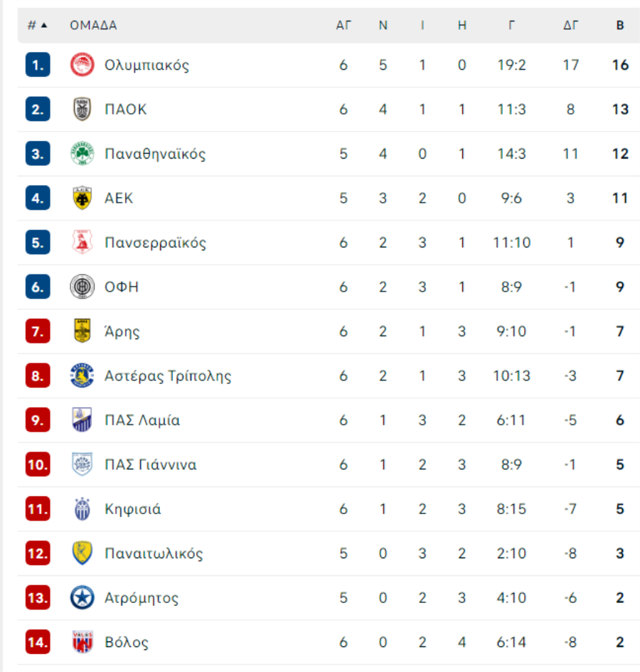Click the blue rank 1 badge
This screenshot has height=672, width=640.
(38, 65)
